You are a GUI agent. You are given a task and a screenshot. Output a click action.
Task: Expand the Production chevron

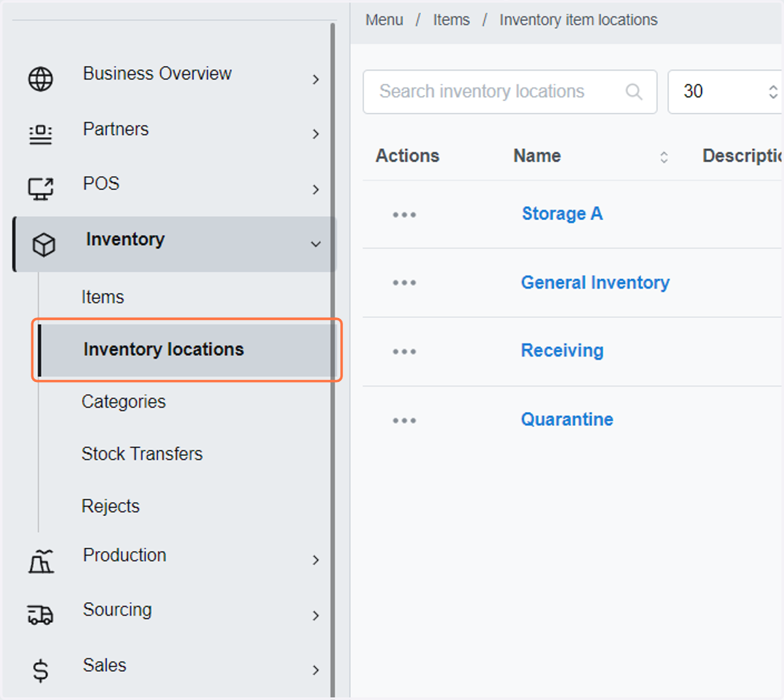(316, 560)
